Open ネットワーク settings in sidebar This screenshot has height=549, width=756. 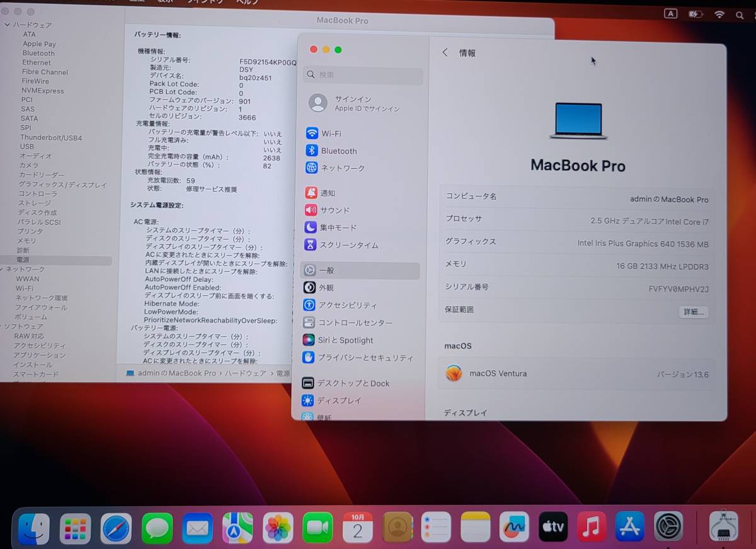pos(335,168)
